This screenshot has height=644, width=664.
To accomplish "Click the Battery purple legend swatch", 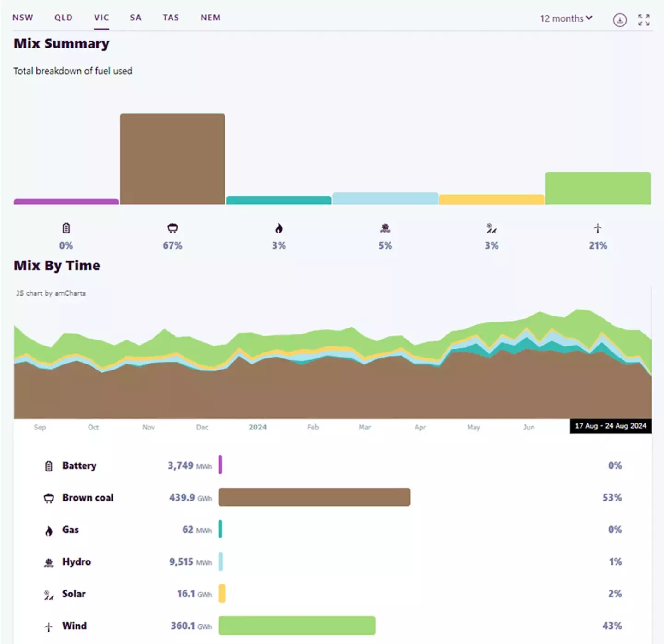I will (220, 465).
